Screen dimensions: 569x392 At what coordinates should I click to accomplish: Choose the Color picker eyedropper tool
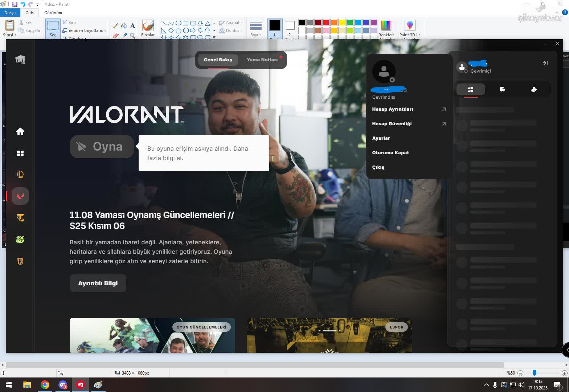[124, 36]
